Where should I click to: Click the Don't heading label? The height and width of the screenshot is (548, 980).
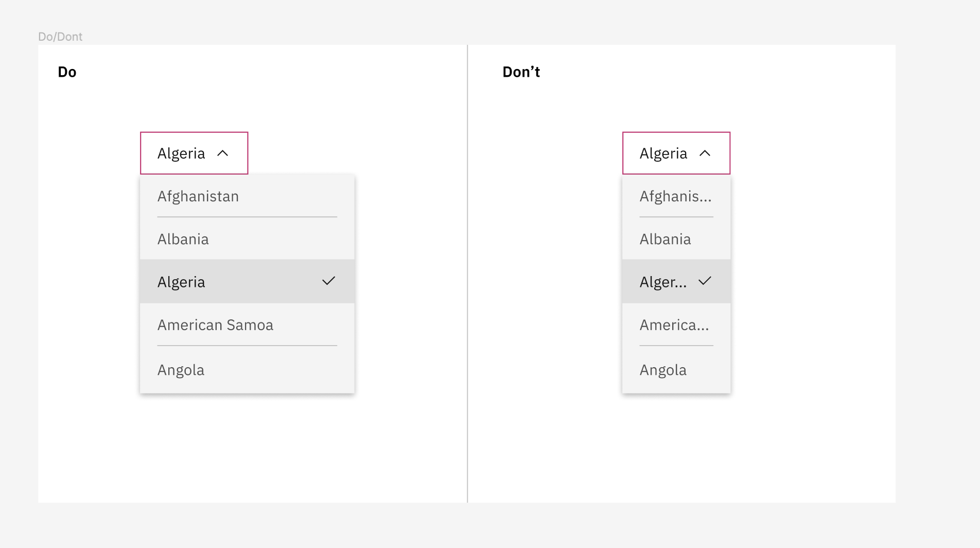pos(521,72)
